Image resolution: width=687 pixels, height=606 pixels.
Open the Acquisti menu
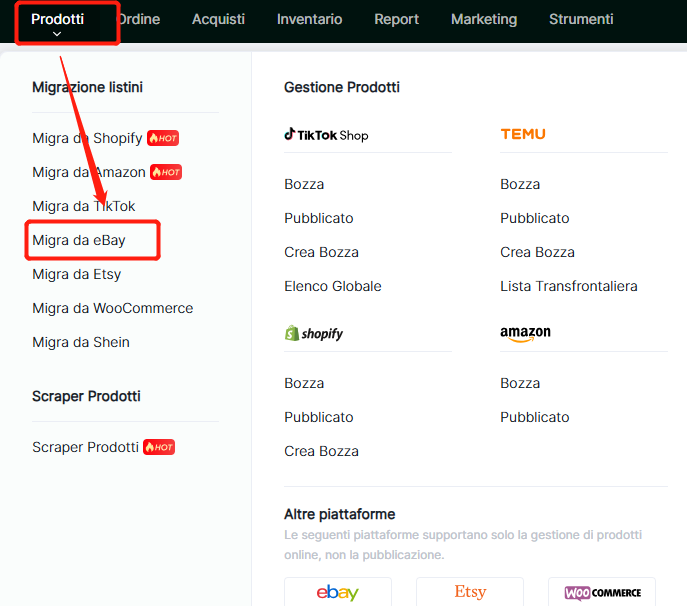point(218,19)
